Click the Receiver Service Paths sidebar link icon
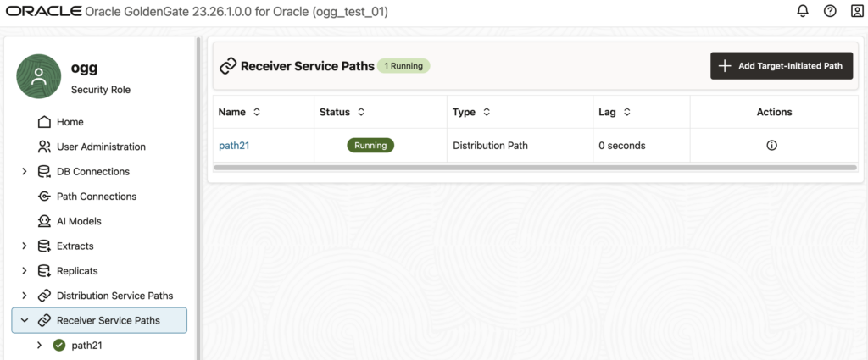Image resolution: width=868 pixels, height=360 pixels. tap(44, 320)
